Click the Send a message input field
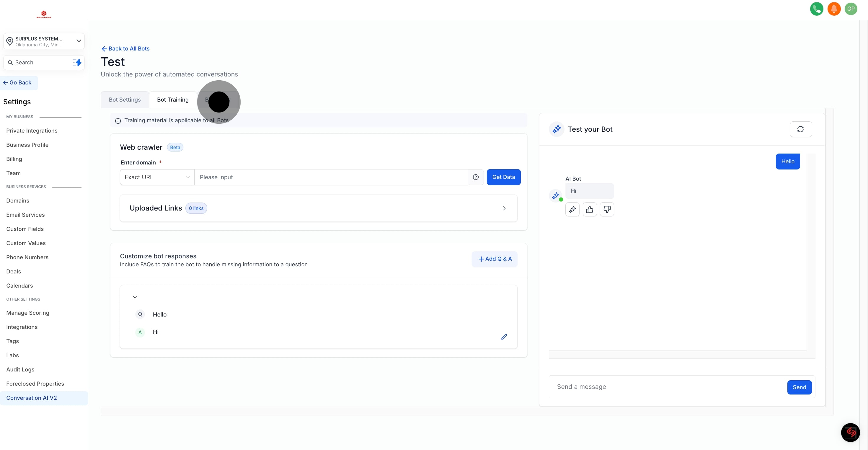 667,387
